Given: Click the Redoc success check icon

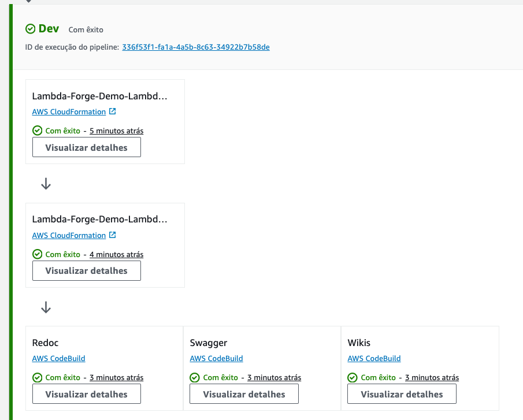Looking at the screenshot, I should point(38,378).
